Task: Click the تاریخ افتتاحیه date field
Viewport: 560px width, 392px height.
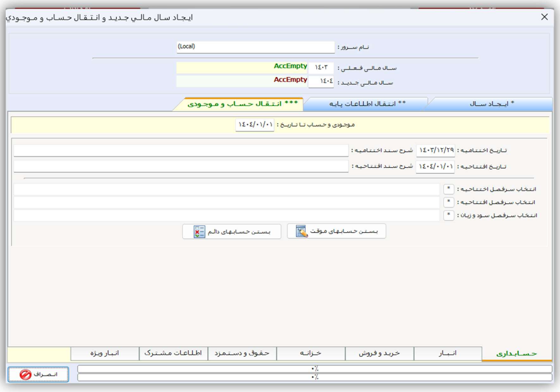Action: click(x=435, y=167)
